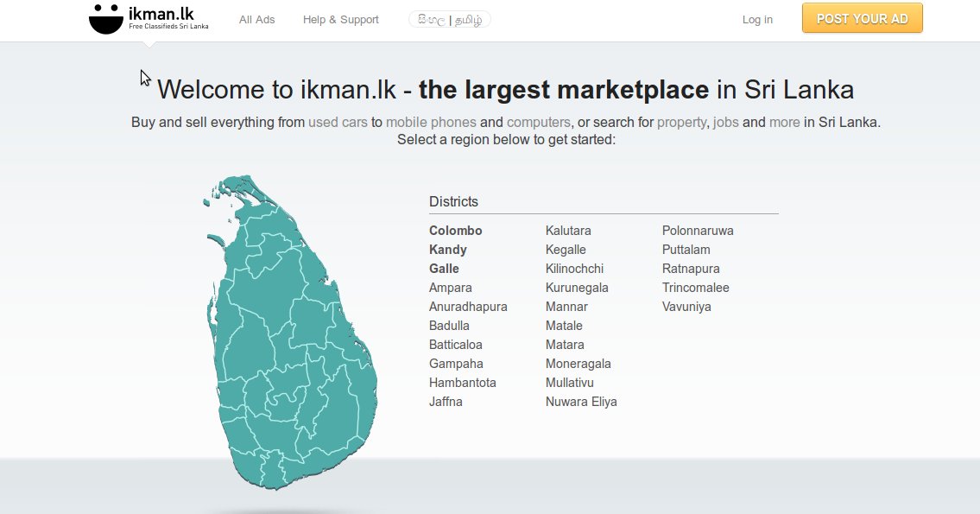Follow the 'used cars' link
Screen dimensions: 980x514
pos(338,122)
